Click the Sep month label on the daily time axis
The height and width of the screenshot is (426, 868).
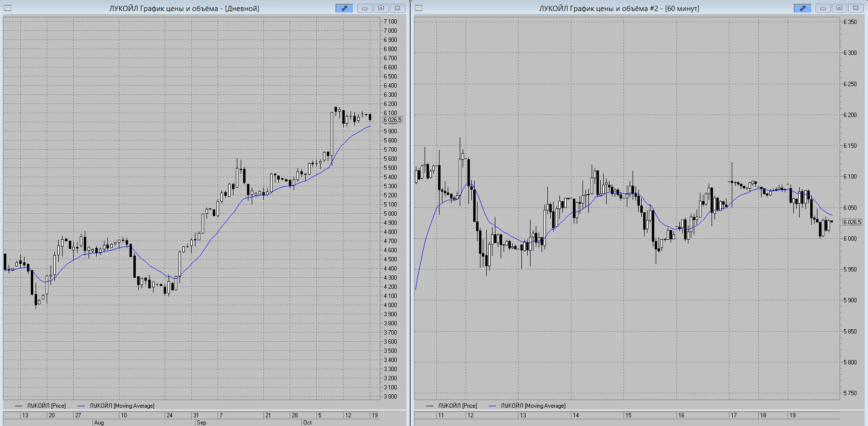pos(201,423)
